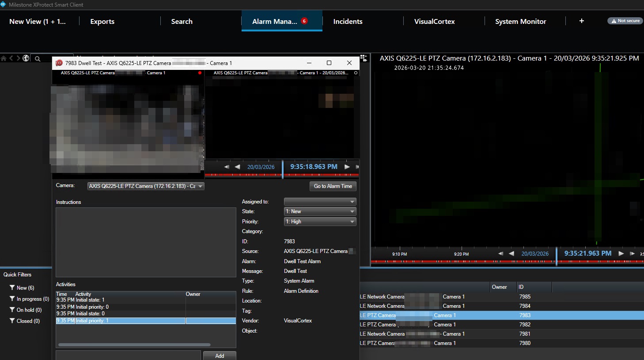Image resolution: width=644 pixels, height=360 pixels.
Task: Click the funnel icon beside Closed (0)
Action: (12, 321)
